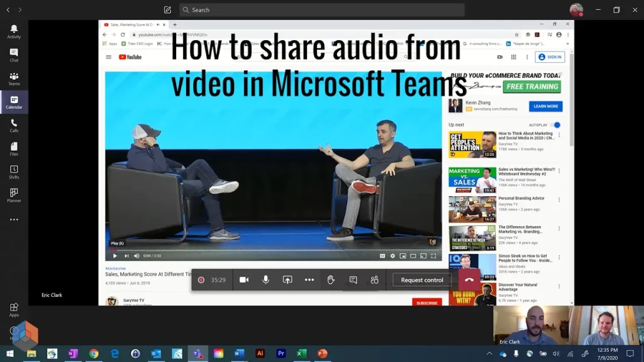644x362 pixels.
Task: Open YouTube apps grid icon
Action: pyautogui.click(x=513, y=57)
